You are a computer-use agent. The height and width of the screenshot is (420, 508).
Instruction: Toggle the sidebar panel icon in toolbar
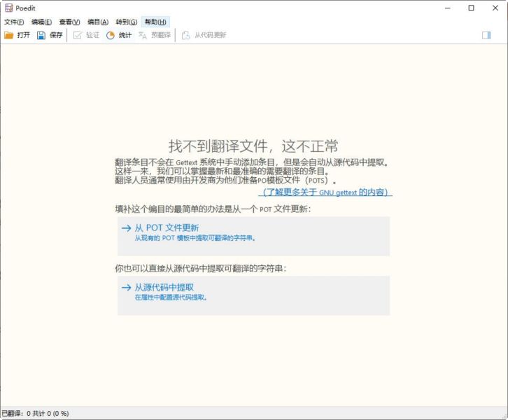click(x=486, y=35)
